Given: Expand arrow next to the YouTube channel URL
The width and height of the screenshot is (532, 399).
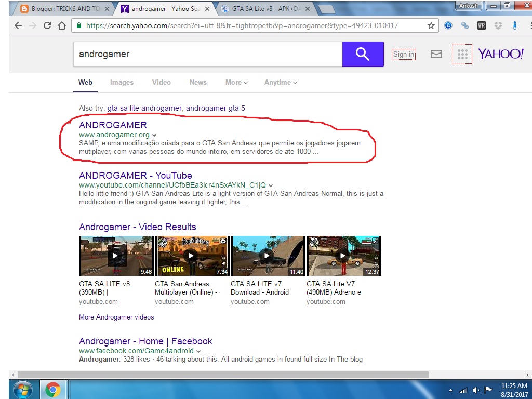Looking at the screenshot, I should (271, 185).
